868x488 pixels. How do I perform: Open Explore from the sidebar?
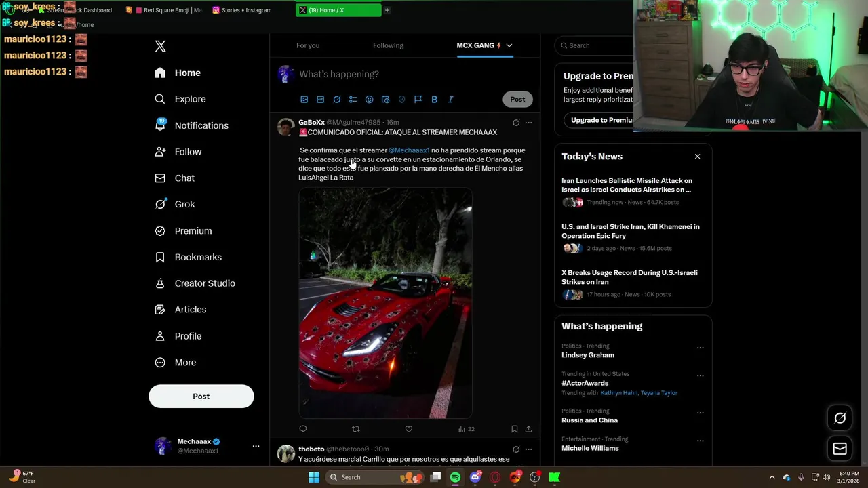(x=180, y=99)
